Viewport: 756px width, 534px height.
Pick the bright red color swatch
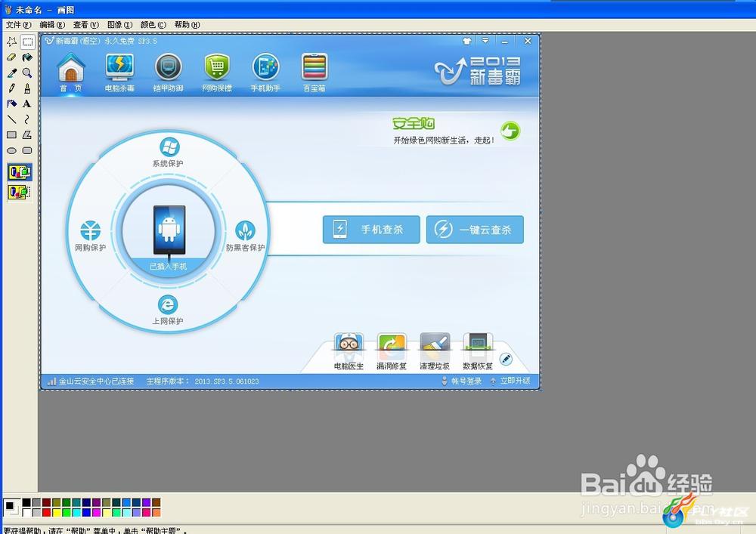coord(46,512)
